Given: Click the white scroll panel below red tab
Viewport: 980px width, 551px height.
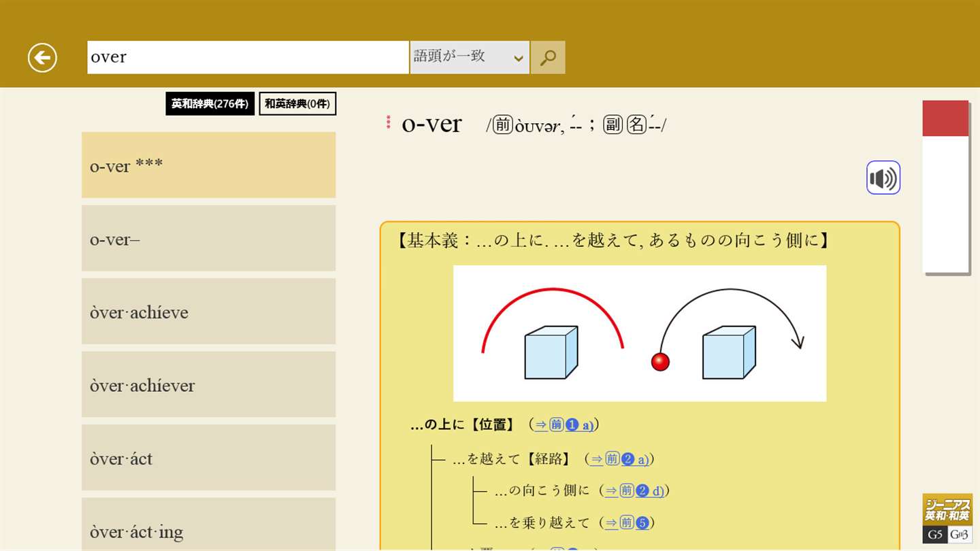Looking at the screenshot, I should coord(945,204).
